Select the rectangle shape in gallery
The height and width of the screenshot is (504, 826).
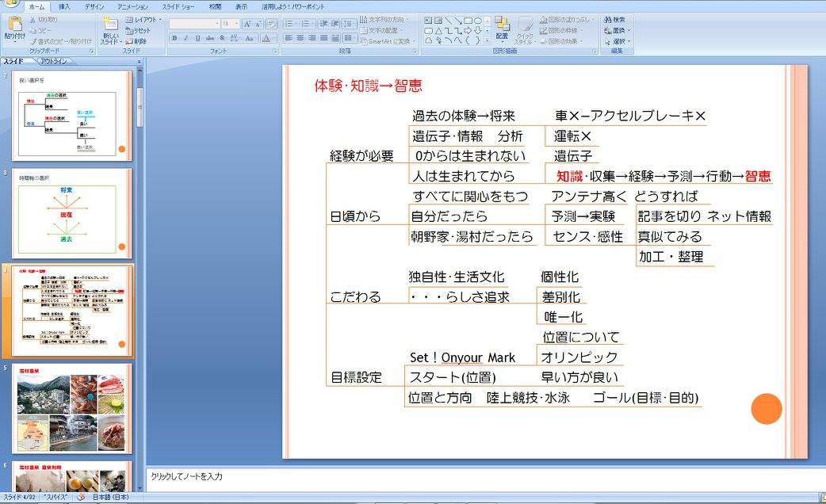pyautogui.click(x=468, y=21)
